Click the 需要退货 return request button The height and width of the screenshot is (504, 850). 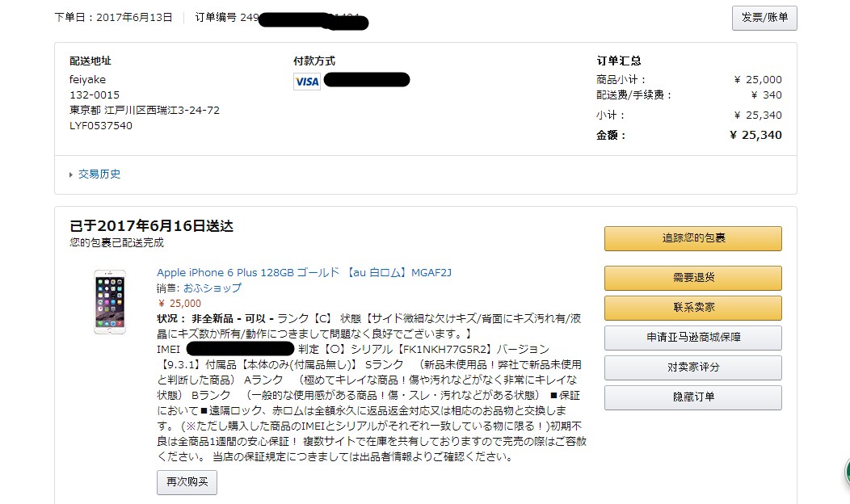pos(692,277)
